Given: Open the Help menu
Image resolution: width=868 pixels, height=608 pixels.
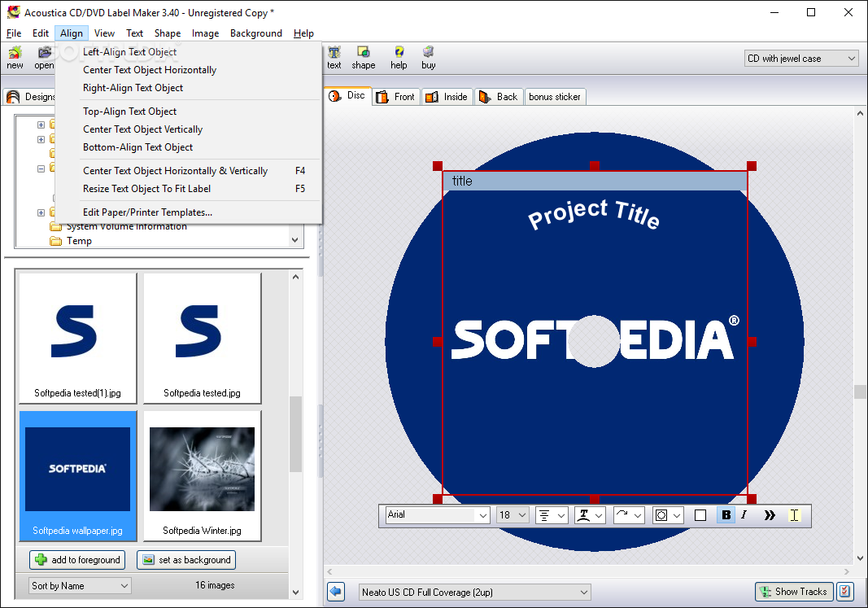Looking at the screenshot, I should (x=303, y=33).
